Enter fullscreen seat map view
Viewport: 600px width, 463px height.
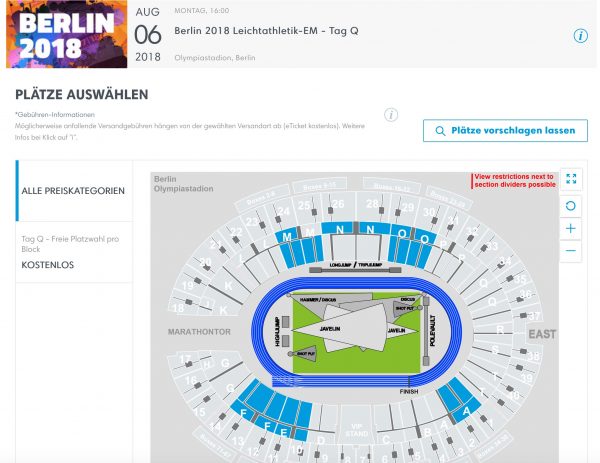coord(571,179)
